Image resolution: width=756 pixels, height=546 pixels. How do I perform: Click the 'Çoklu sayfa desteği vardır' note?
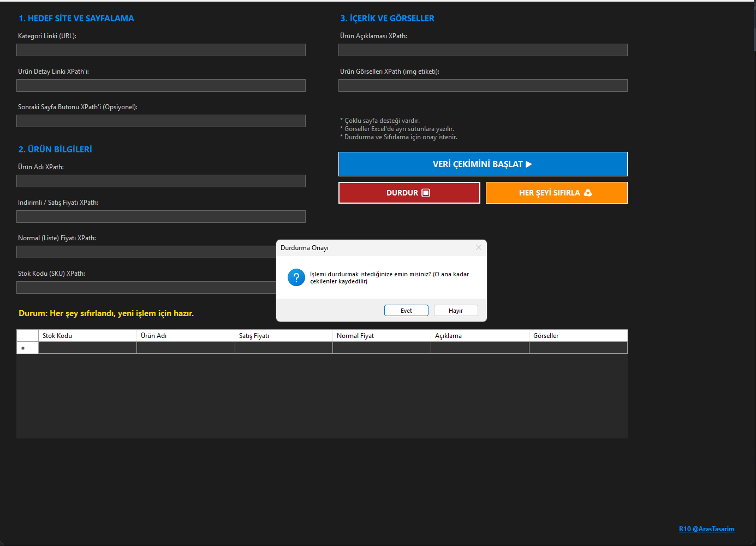tap(380, 121)
